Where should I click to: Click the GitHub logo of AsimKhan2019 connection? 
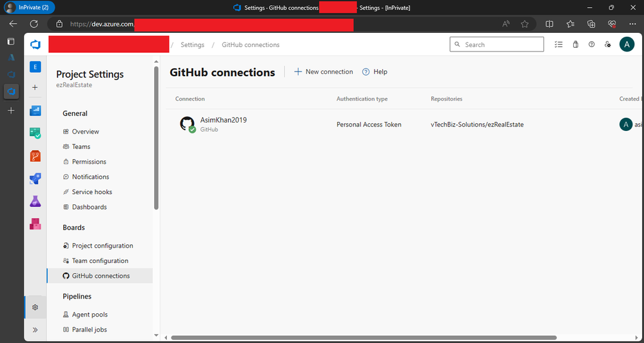point(188,124)
